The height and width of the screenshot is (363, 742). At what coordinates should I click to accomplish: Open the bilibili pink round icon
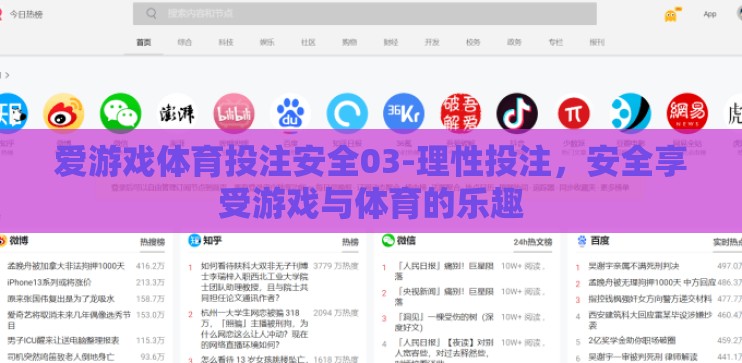[x=234, y=113]
